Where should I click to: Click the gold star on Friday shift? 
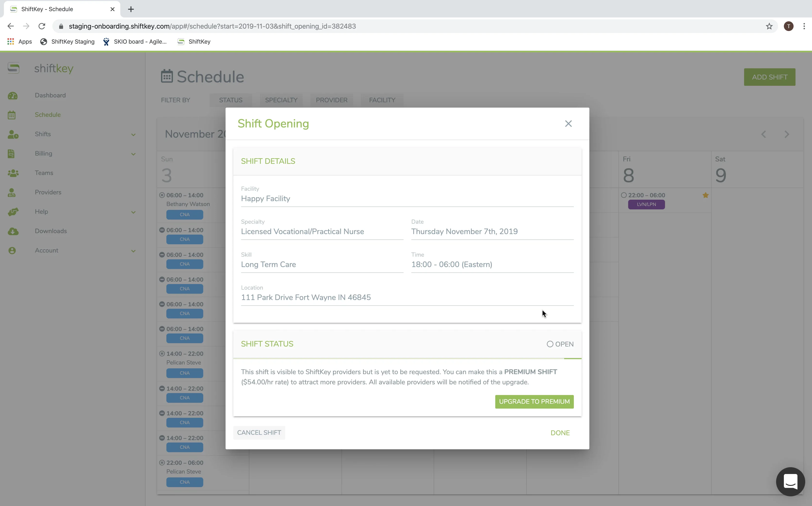706,195
